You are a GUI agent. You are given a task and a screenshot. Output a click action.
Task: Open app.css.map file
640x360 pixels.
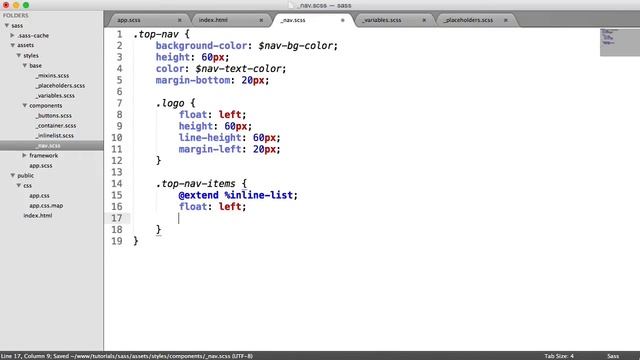tap(46, 206)
